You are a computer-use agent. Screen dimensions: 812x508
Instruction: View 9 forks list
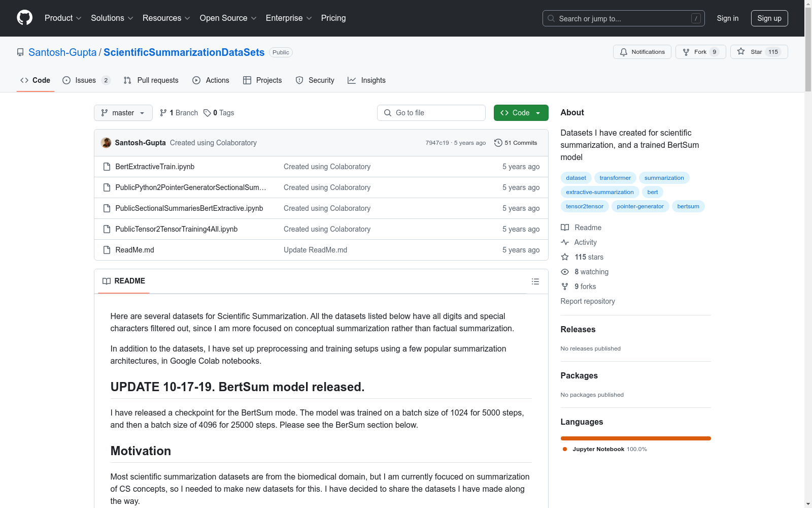pos(579,287)
